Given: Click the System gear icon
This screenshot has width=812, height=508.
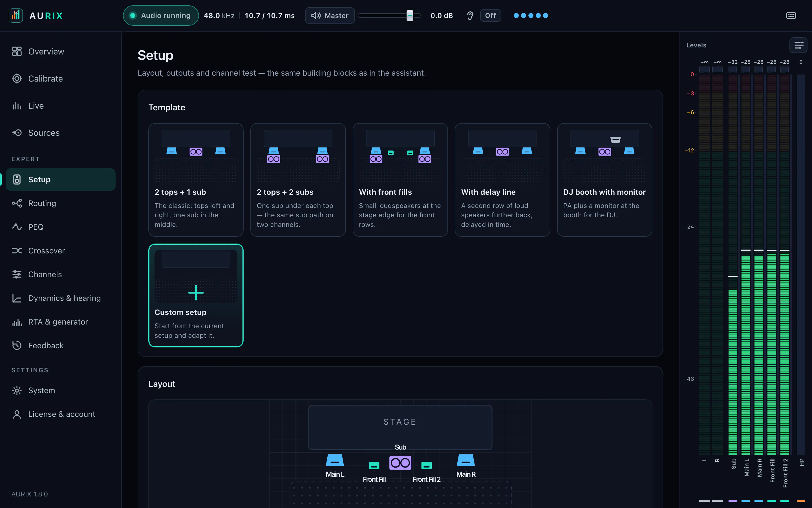Looking at the screenshot, I should [17, 390].
